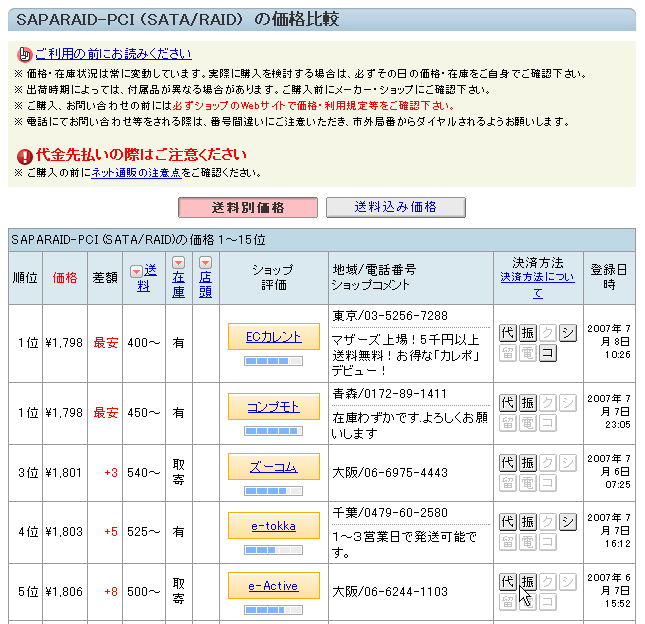Click the 代 payment icon in ズーコム row
Viewport: 645px width, 624px height.
508,463
